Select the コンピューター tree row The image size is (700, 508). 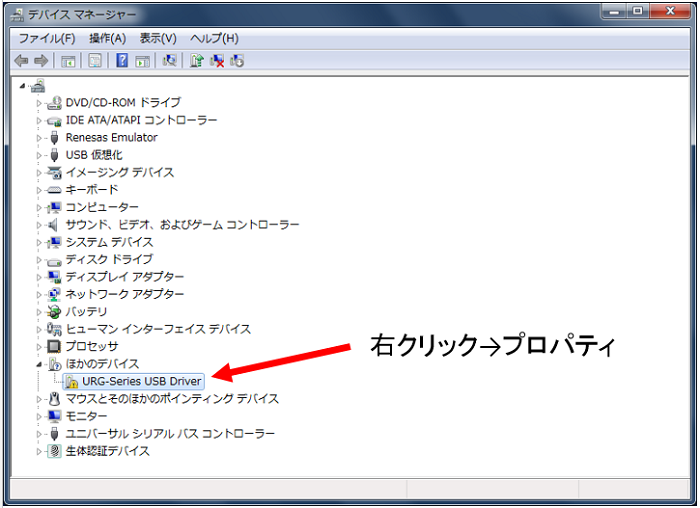click(x=102, y=208)
